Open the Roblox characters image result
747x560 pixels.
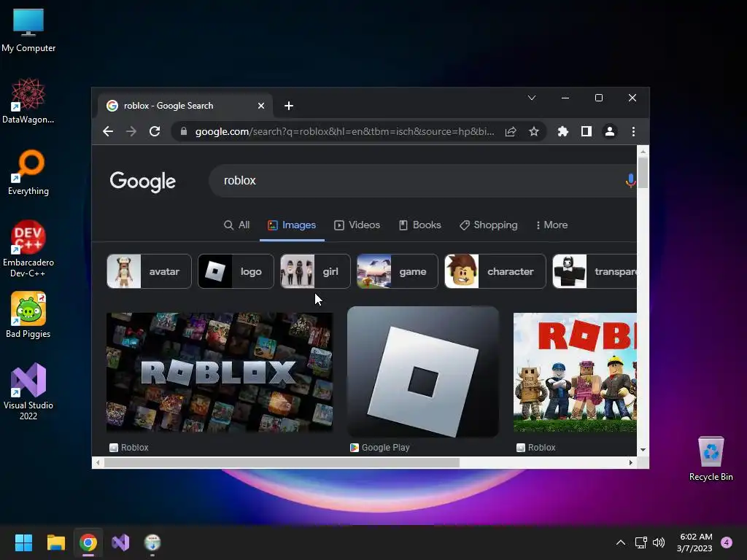pos(575,373)
